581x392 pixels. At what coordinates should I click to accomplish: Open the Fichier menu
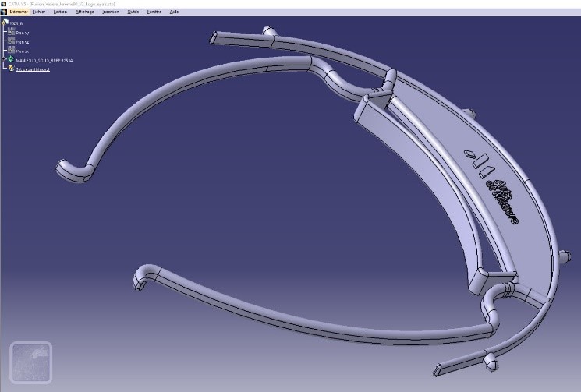[x=39, y=12]
